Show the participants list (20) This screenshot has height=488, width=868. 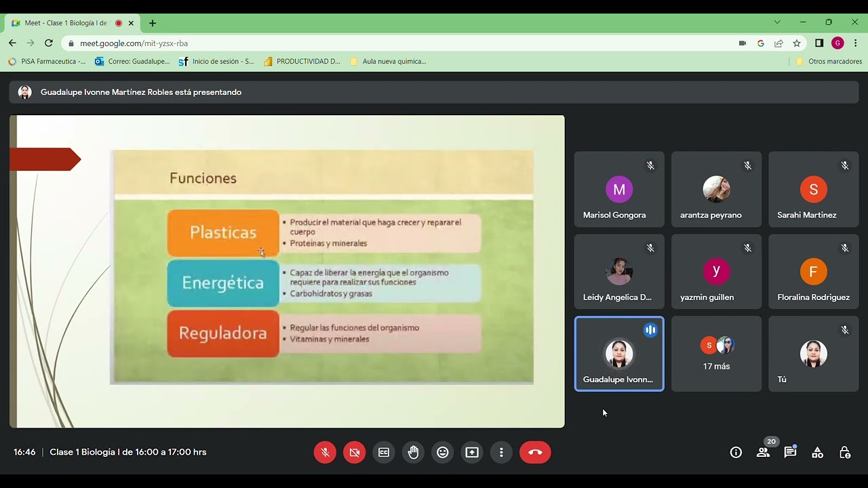(x=764, y=452)
